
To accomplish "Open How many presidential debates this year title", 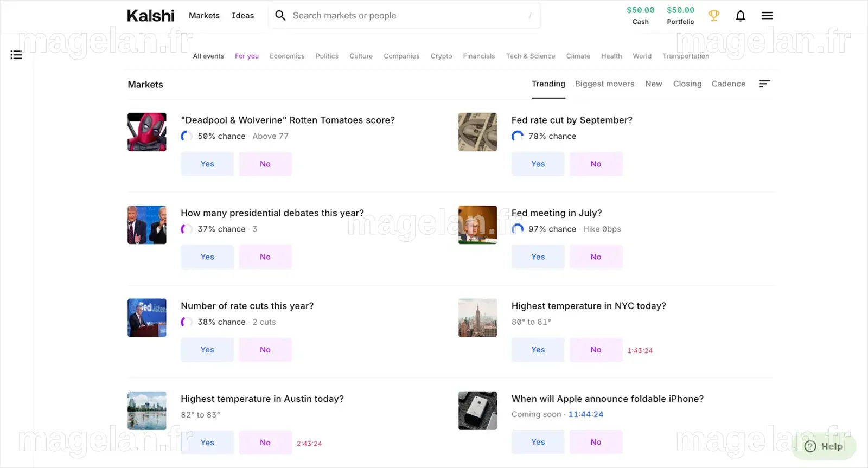I will (x=272, y=213).
